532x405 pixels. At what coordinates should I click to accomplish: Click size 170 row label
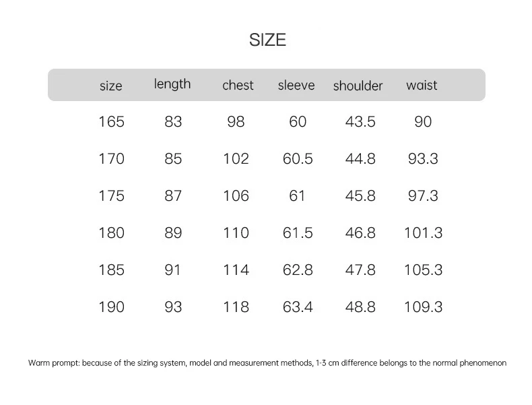[111, 159]
